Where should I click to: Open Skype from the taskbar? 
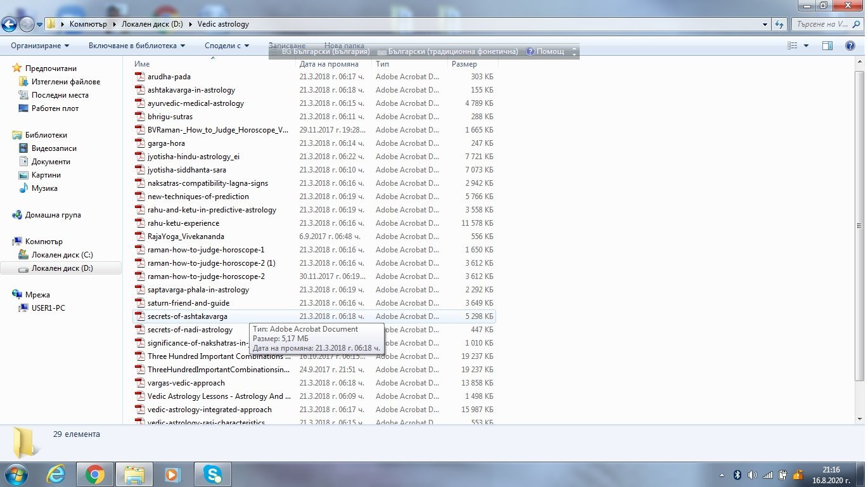(x=212, y=474)
